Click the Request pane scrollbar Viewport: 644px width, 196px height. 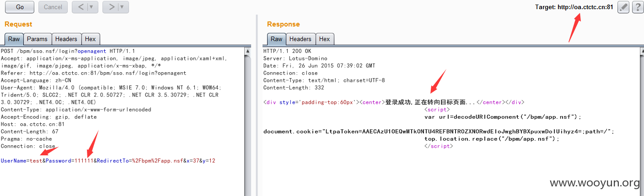coord(248,121)
